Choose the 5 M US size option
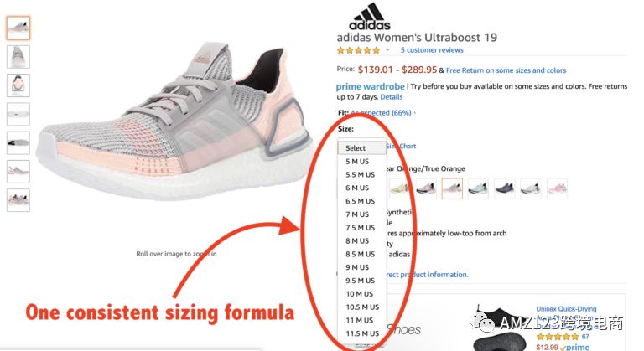 [357, 162]
